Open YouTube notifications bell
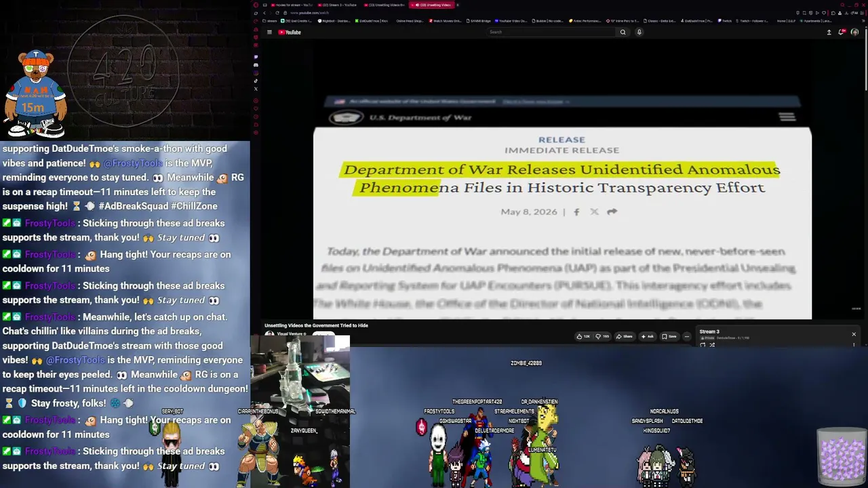 point(842,32)
